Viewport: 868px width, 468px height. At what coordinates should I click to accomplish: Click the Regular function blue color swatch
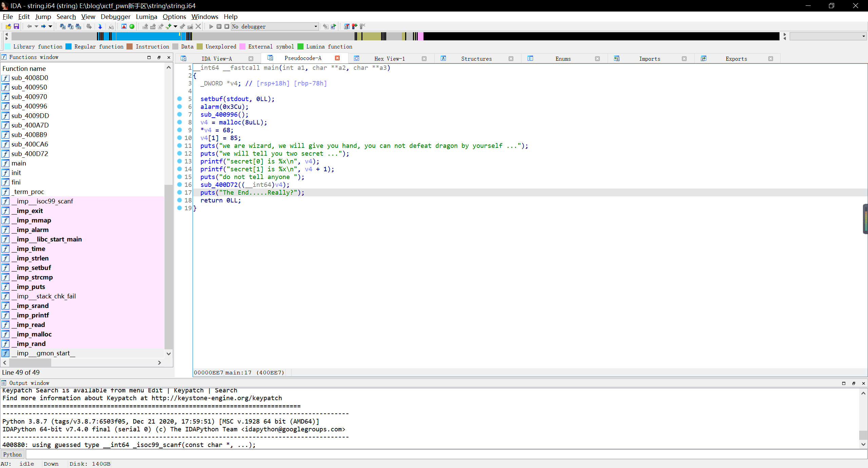[68, 46]
